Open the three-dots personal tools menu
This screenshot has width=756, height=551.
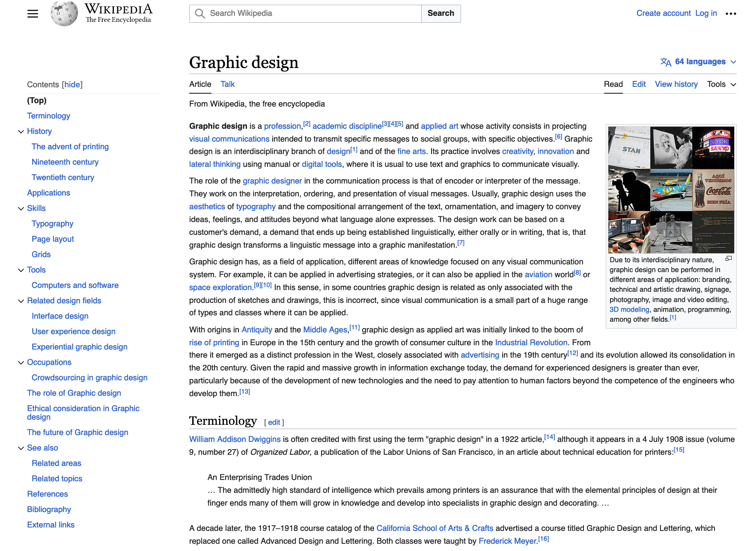731,13
